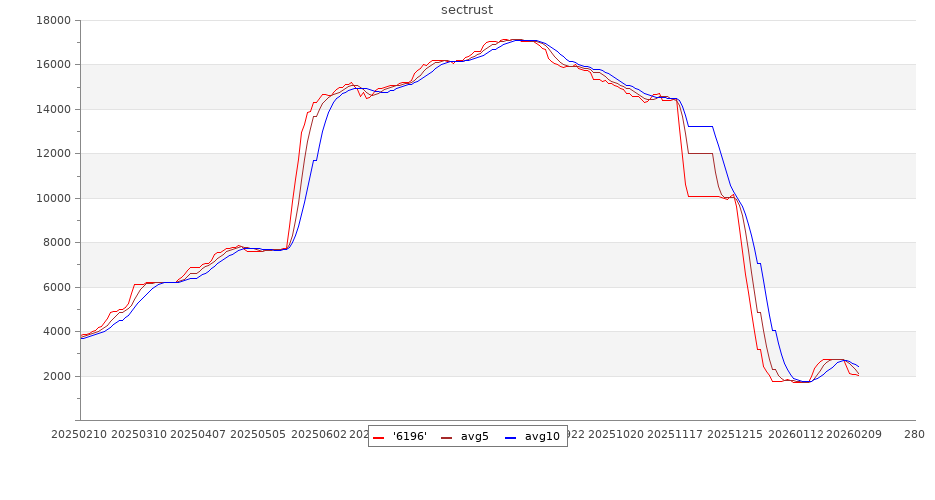Image resolution: width=935 pixels, height=500 pixels.
Task: Click the 20251117 x-axis date
Action: [673, 435]
